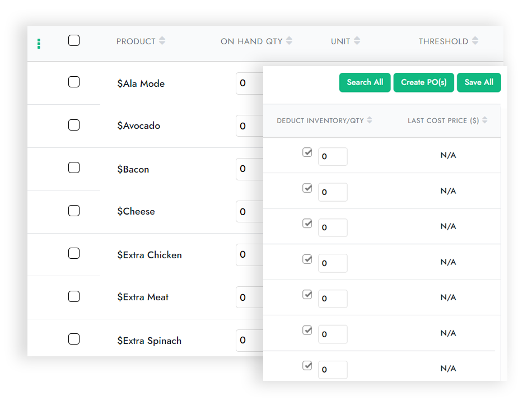Click the sort arrows beside ON HAND QTY
Image resolution: width=532 pixels, height=400 pixels.
tap(289, 41)
